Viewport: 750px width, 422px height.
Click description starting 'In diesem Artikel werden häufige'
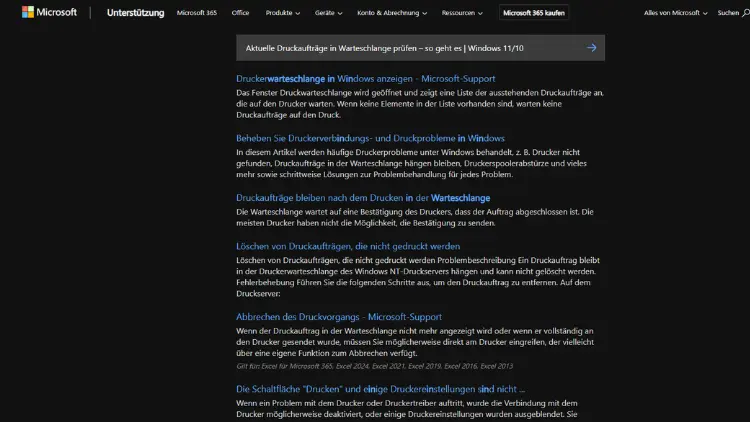(x=411, y=163)
